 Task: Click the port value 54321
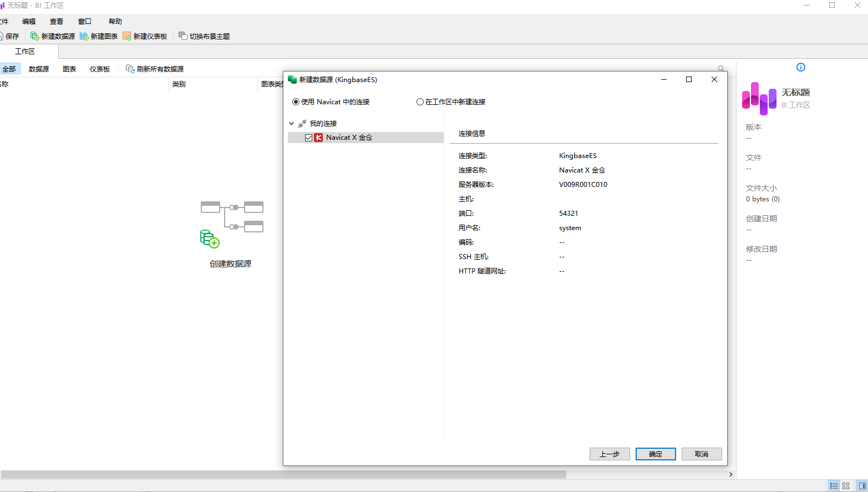[x=568, y=214]
